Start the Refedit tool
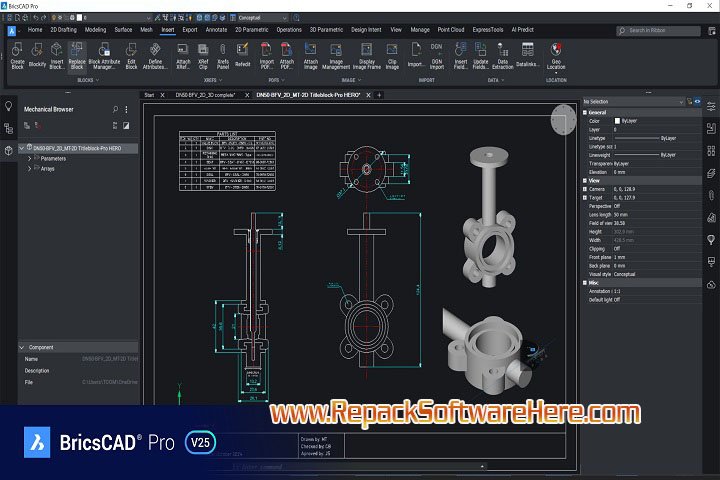720x480 pixels. (242, 56)
